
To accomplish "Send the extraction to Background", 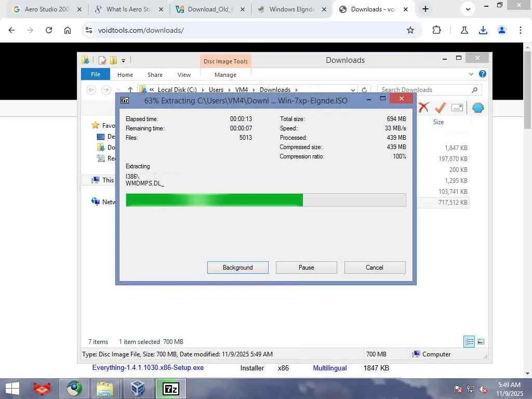I will [237, 268].
